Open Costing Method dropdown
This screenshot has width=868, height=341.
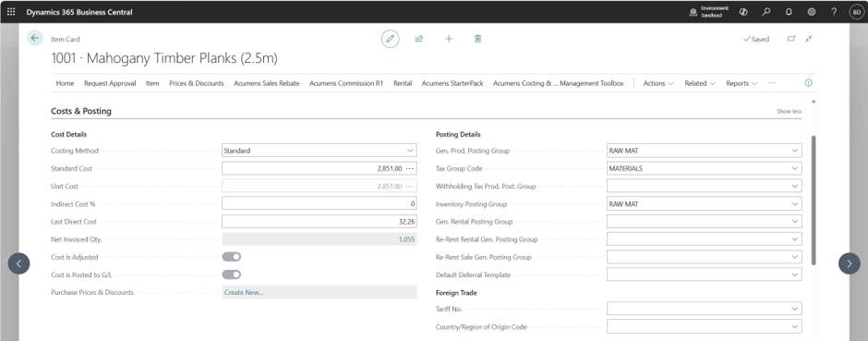pos(410,151)
